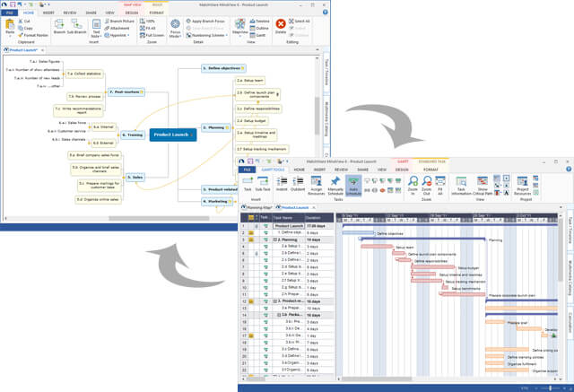Add a Branch Picture
Screen dimensions: 574x392
(x=119, y=22)
